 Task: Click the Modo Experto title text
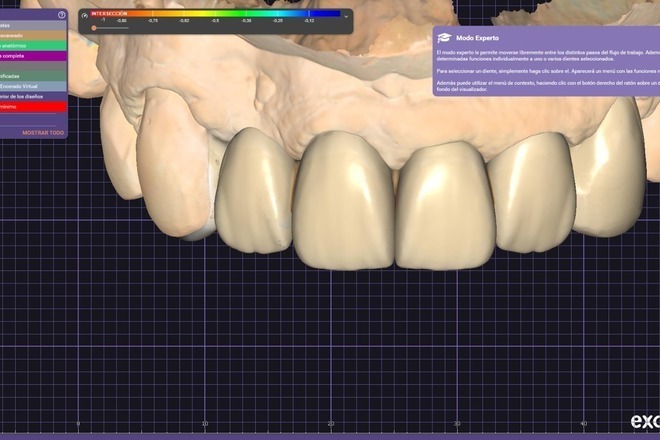point(471,37)
